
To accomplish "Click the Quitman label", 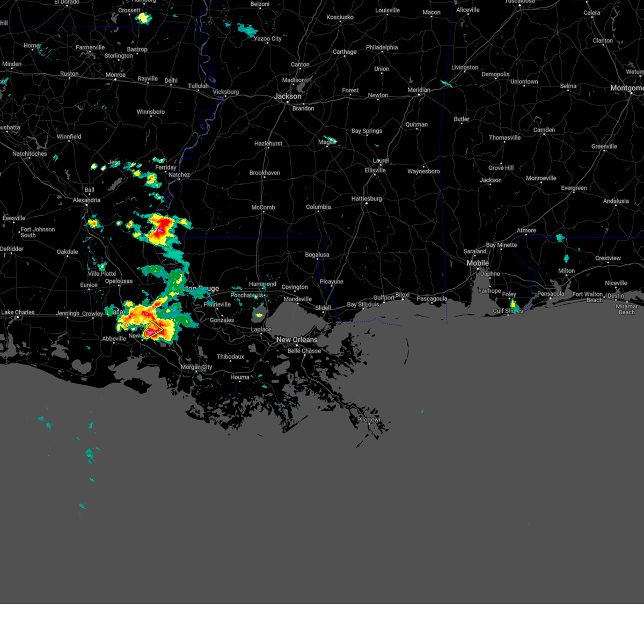I will [x=416, y=125].
